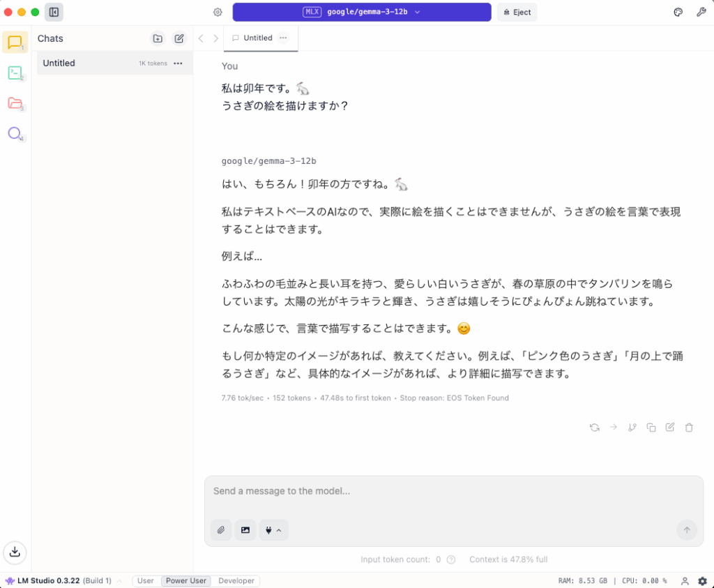Screen dimensions: 714x588
Task: Delete the assistant's message
Action: [x=689, y=427]
